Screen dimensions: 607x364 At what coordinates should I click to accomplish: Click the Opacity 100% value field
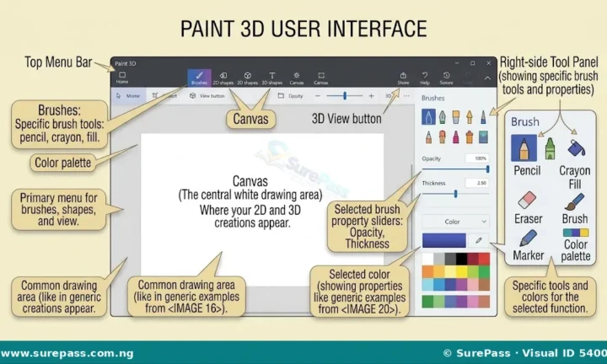tap(476, 158)
